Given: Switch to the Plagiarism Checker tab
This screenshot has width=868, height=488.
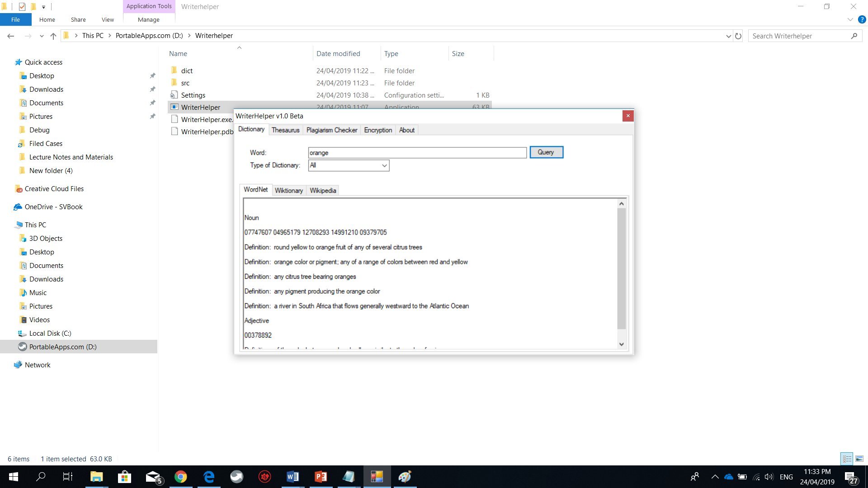Looking at the screenshot, I should tap(332, 130).
